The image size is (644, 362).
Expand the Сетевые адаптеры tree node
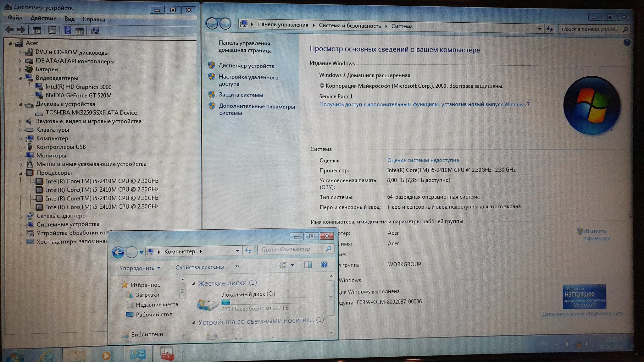pos(21,217)
